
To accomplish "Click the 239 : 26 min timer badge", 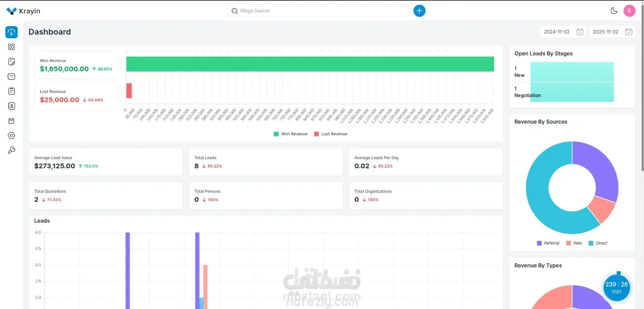I will (x=617, y=287).
